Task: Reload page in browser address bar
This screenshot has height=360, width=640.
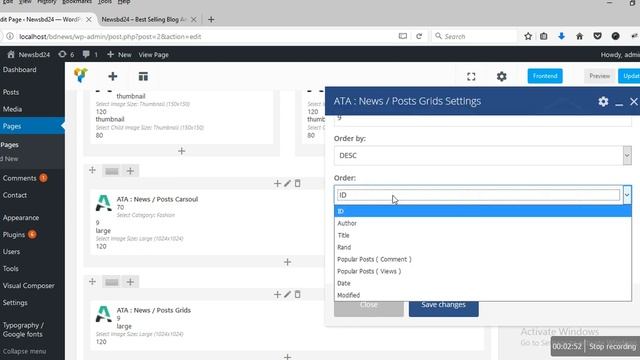Action: pyautogui.click(x=419, y=36)
